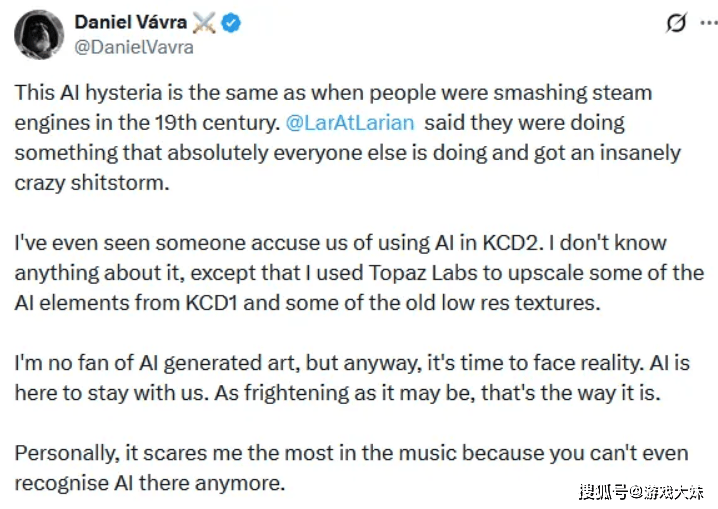
Task: Open the @DanielVavra handle link
Action: coord(134,46)
